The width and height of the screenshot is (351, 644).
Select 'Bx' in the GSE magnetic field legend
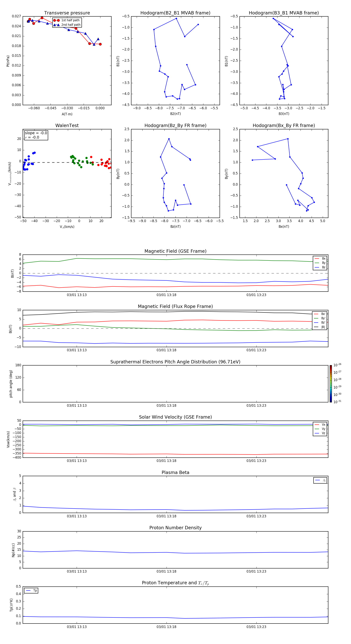tap(320, 259)
